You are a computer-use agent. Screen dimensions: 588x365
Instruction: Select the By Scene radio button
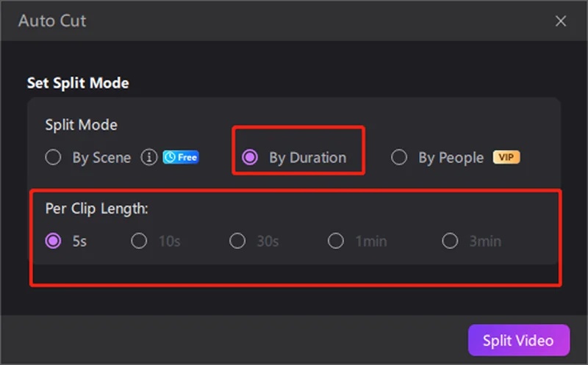(x=53, y=157)
